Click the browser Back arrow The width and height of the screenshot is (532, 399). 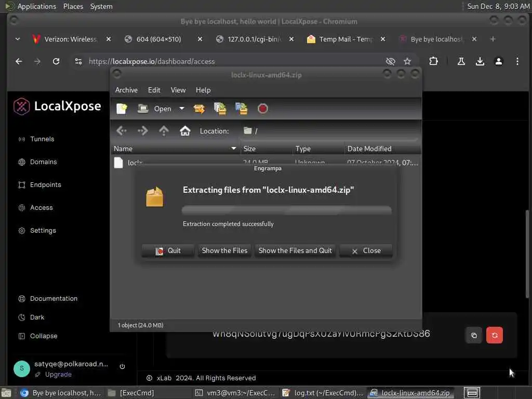click(19, 61)
